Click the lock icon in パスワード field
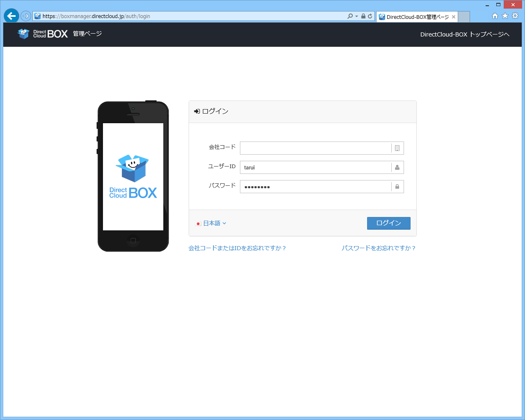The width and height of the screenshot is (525, 420). pyautogui.click(x=397, y=187)
